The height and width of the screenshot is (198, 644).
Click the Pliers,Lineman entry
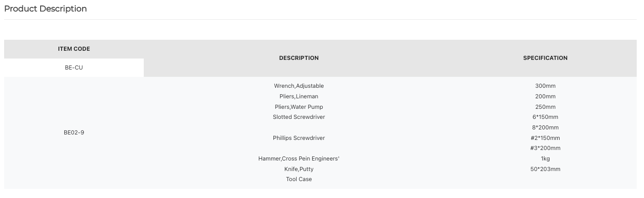point(299,96)
